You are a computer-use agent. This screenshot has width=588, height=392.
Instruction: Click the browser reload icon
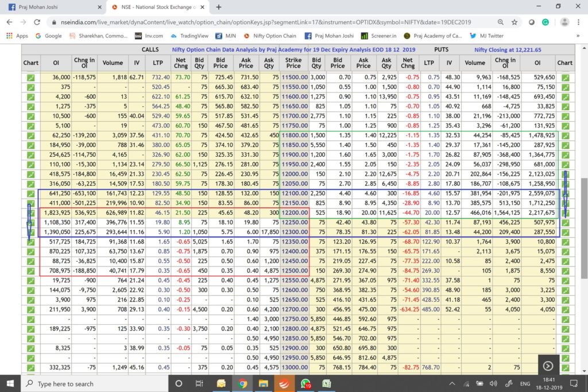pos(37,22)
